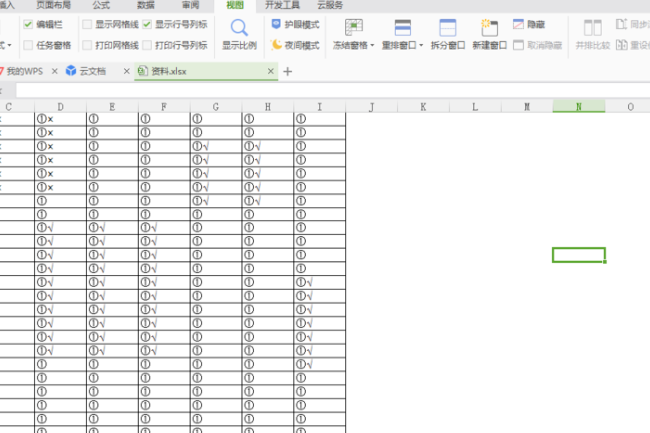The height and width of the screenshot is (433, 650).
Task: Select column H header
Action: pyautogui.click(x=268, y=107)
